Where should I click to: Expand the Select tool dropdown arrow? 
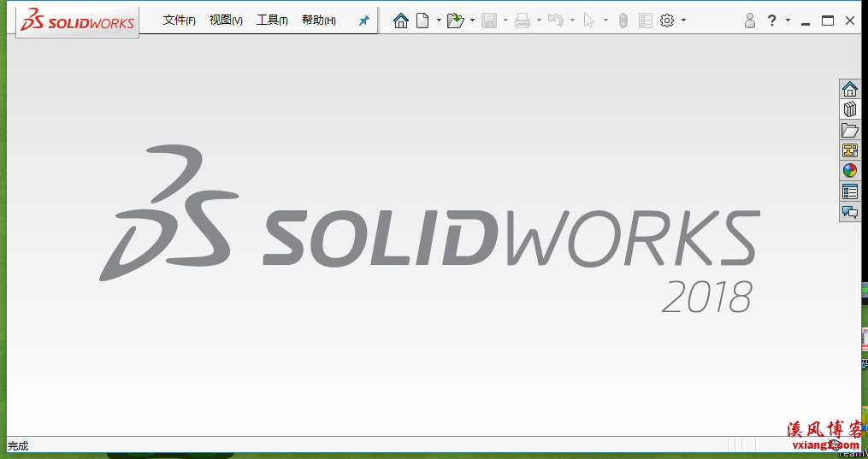pyautogui.click(x=605, y=21)
